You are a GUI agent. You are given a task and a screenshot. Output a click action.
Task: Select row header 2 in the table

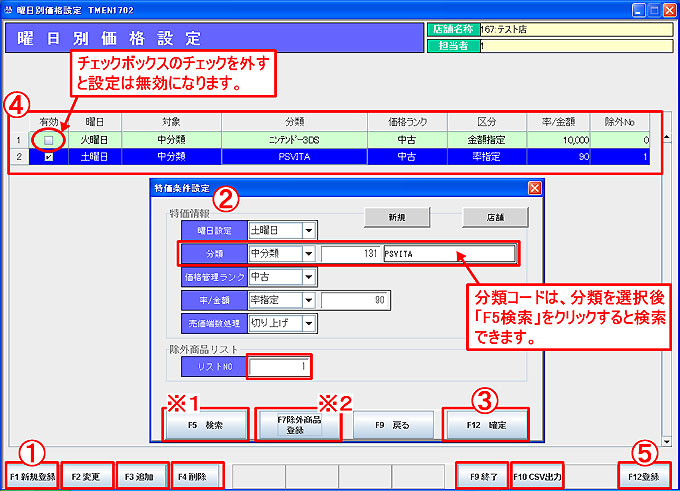tap(19, 157)
